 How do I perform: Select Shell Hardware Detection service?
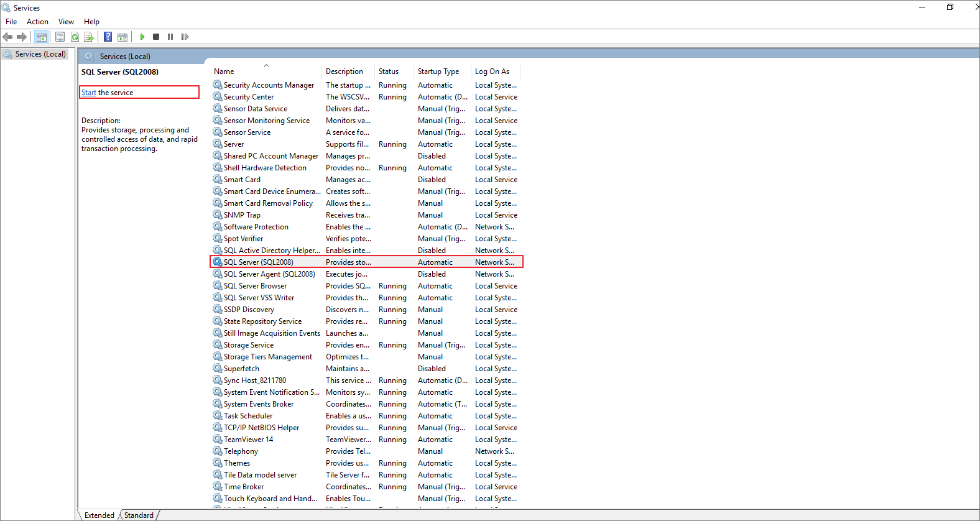click(x=265, y=168)
